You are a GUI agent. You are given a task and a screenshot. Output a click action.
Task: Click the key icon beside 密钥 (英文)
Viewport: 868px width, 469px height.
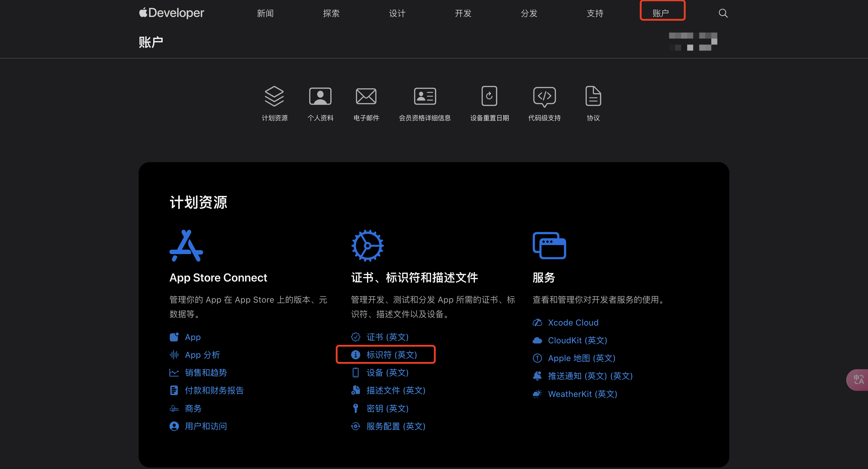click(356, 408)
